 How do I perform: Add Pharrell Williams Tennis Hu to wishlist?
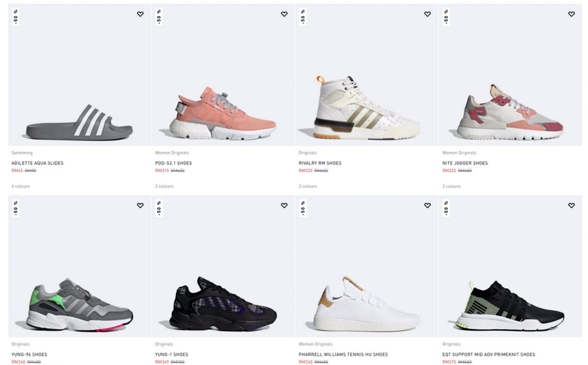428,205
